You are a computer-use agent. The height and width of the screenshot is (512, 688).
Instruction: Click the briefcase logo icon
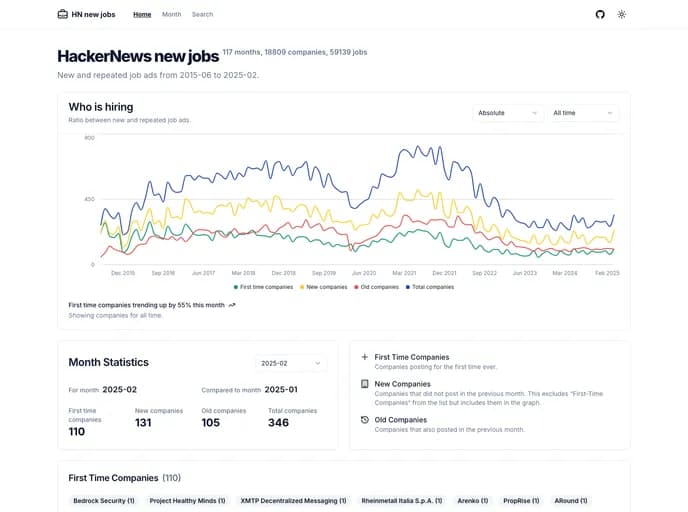(x=63, y=14)
